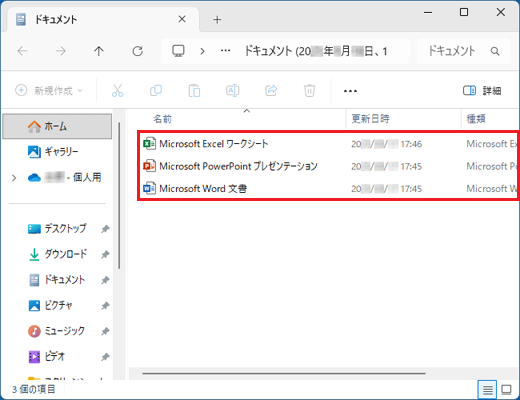
Task: Click the Excel file icon
Action: pos(149,144)
